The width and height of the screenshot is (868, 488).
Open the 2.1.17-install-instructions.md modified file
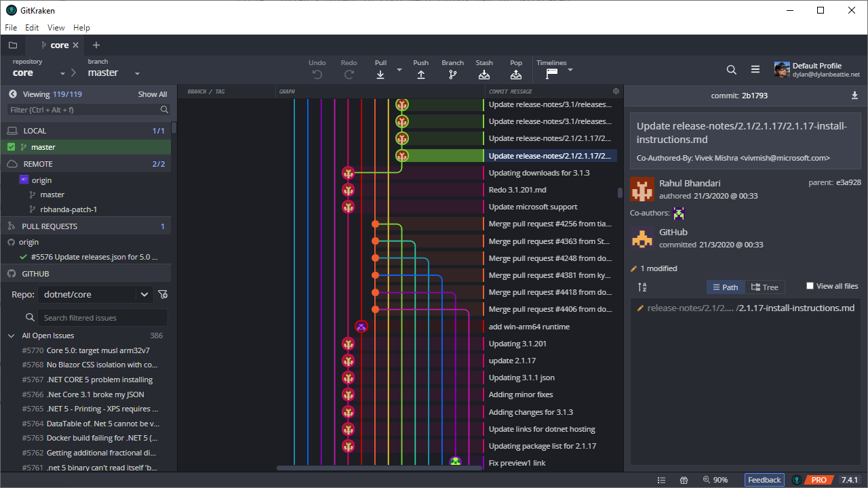pos(745,308)
